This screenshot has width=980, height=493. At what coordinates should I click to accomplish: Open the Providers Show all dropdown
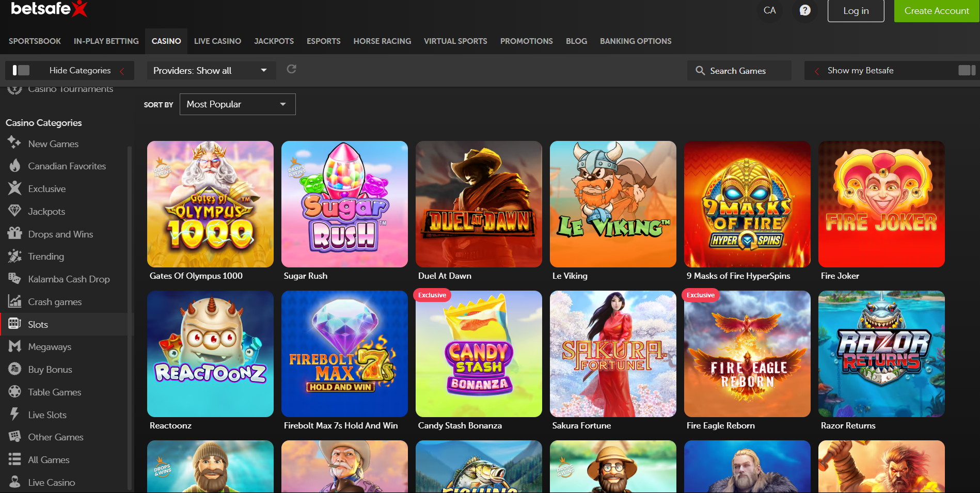click(x=211, y=71)
